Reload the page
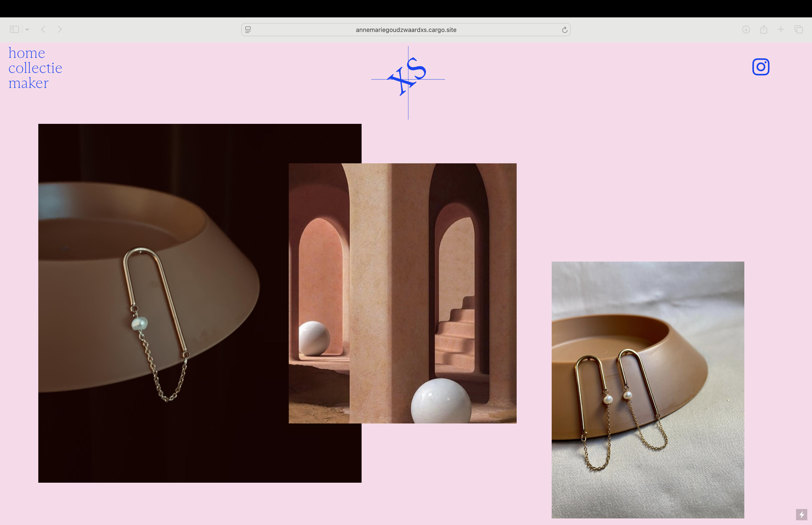The width and height of the screenshot is (812, 525). click(x=564, y=30)
